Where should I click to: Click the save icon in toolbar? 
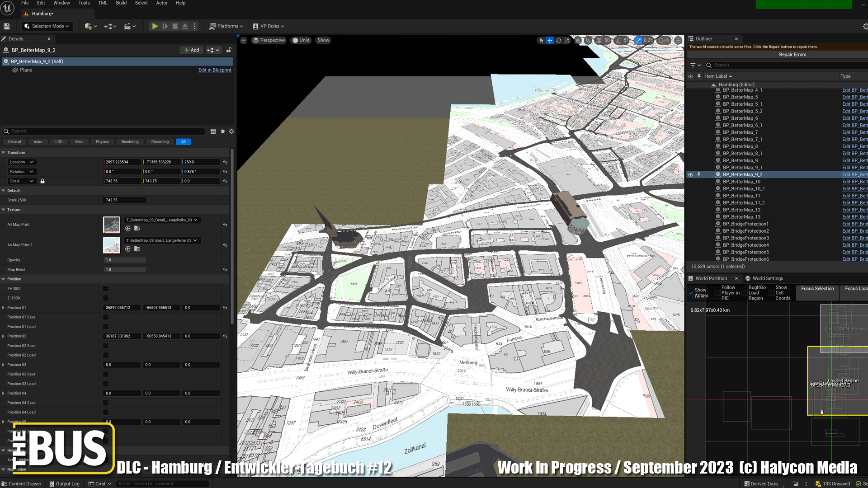pos(7,26)
